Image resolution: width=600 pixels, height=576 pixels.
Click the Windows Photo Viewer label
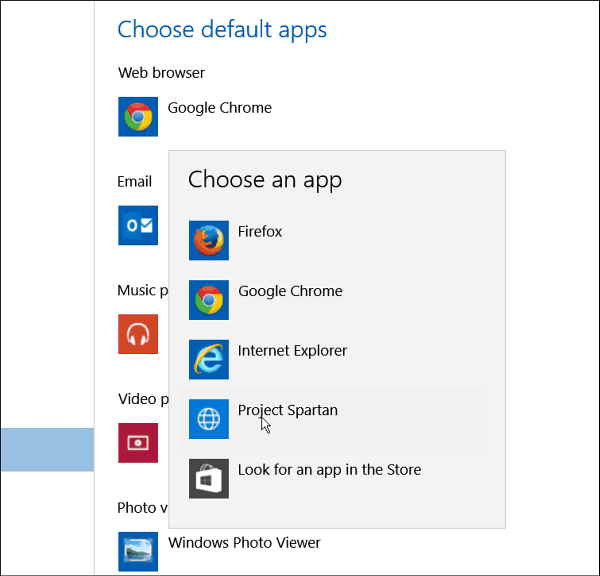coord(244,543)
